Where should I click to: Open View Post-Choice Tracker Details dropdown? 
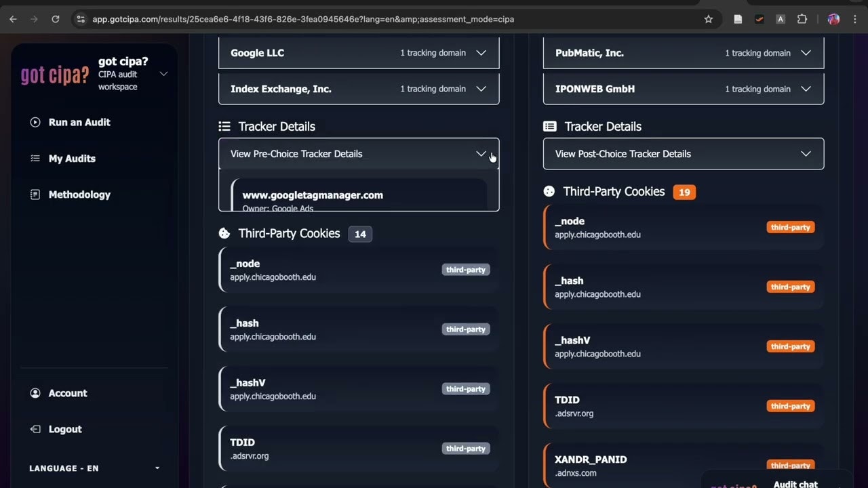pos(684,154)
